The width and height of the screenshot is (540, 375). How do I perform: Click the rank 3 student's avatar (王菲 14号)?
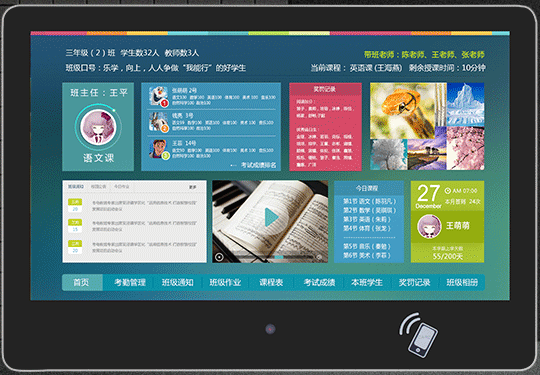159,149
